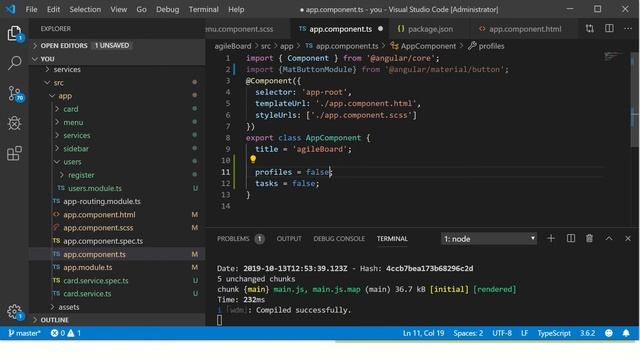Open the Extensions view icon

click(14, 153)
